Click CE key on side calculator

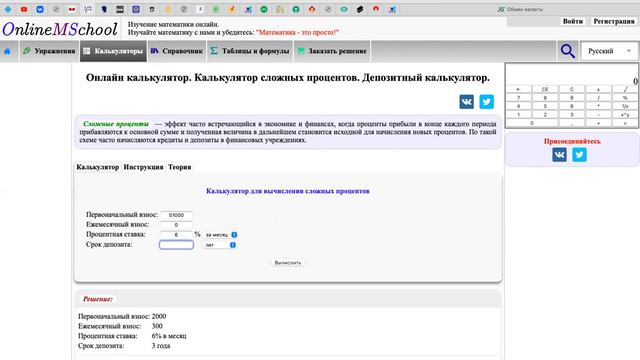(545, 89)
